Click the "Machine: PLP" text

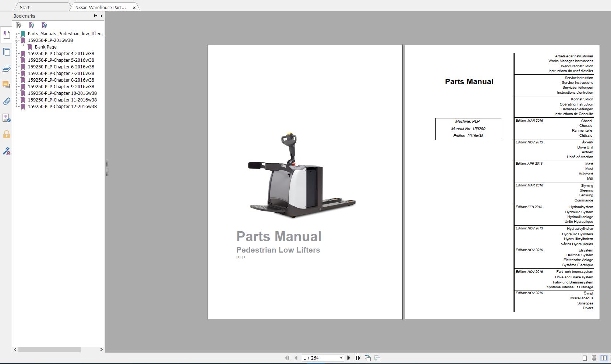pos(467,121)
